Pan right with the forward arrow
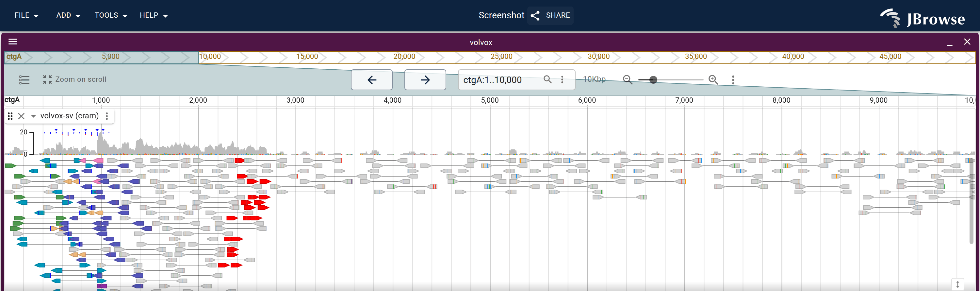Screen dimensions: 980x291 425,79
